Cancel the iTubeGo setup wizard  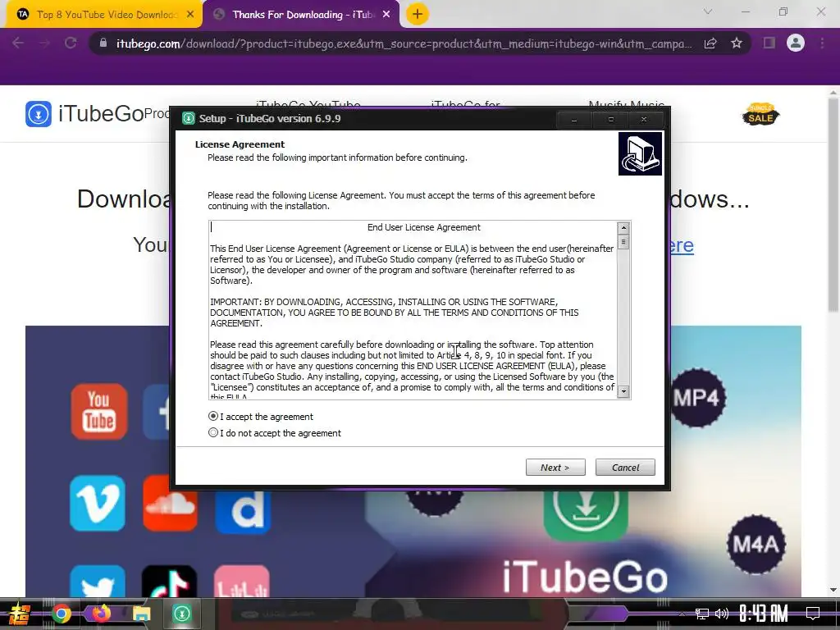[x=624, y=467]
